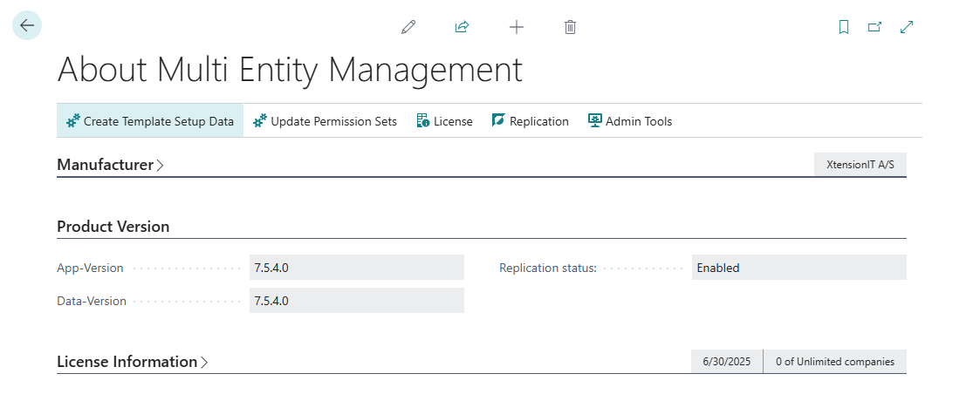
Task: Click the Data-Version field
Action: click(x=356, y=301)
